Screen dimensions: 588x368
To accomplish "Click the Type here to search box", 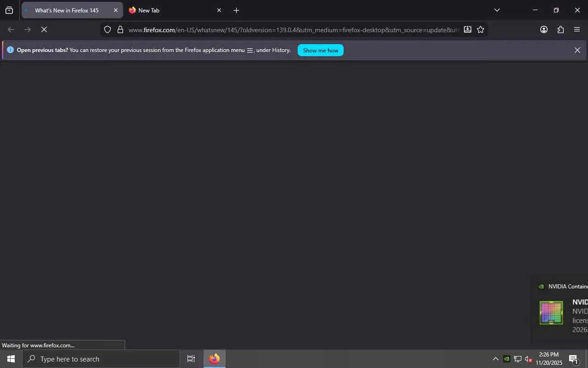I will pos(101,359).
